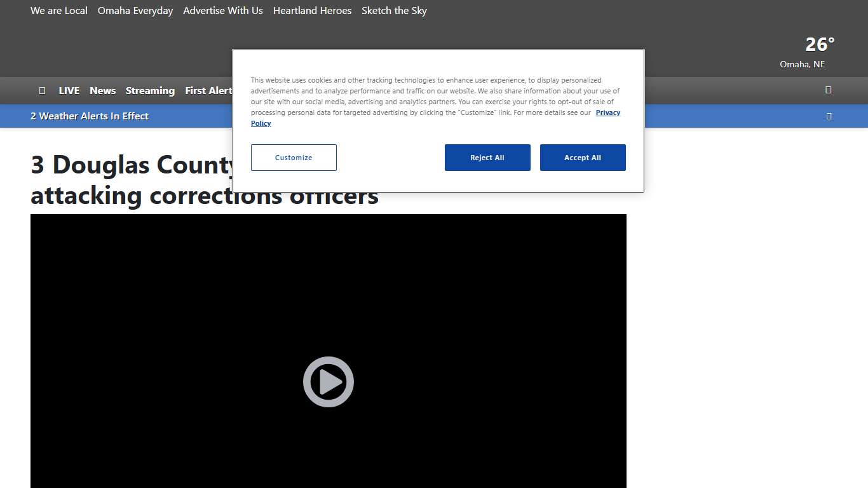The image size is (868, 488).
Task: Select Streaming in the navigation bar
Action: coord(150,90)
